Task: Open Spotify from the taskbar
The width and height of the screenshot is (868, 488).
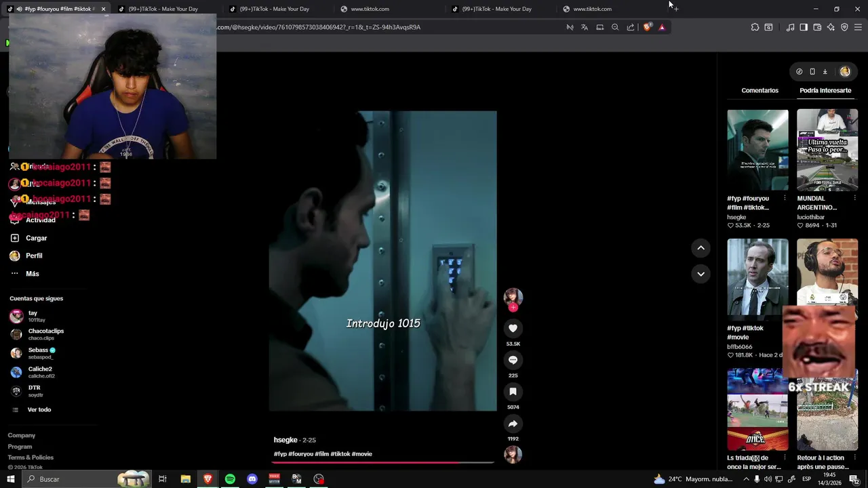Action: (230, 479)
